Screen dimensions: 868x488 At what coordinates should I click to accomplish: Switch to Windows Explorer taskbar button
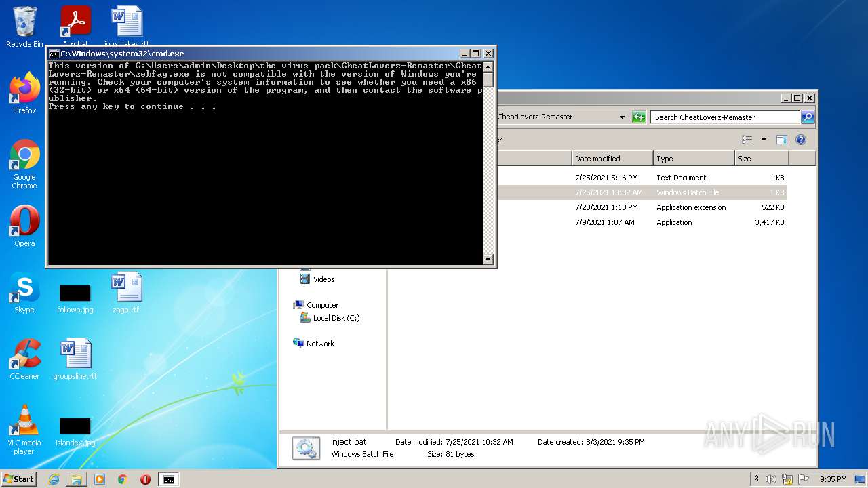77,479
